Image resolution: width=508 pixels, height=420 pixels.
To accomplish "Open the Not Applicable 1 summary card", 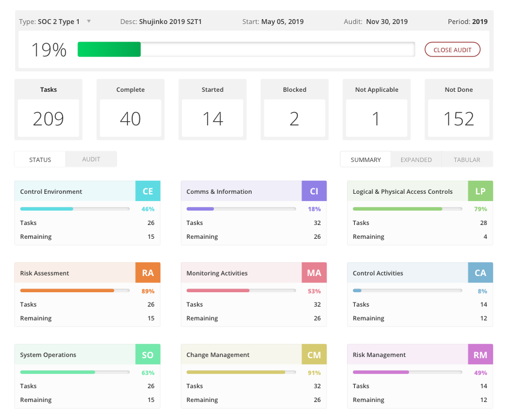I will point(376,109).
